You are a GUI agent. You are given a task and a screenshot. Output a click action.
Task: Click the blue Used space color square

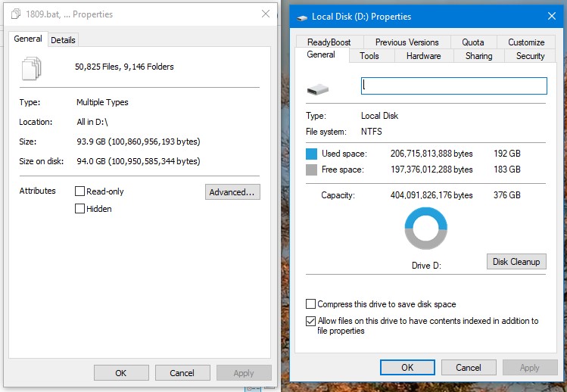[311, 154]
